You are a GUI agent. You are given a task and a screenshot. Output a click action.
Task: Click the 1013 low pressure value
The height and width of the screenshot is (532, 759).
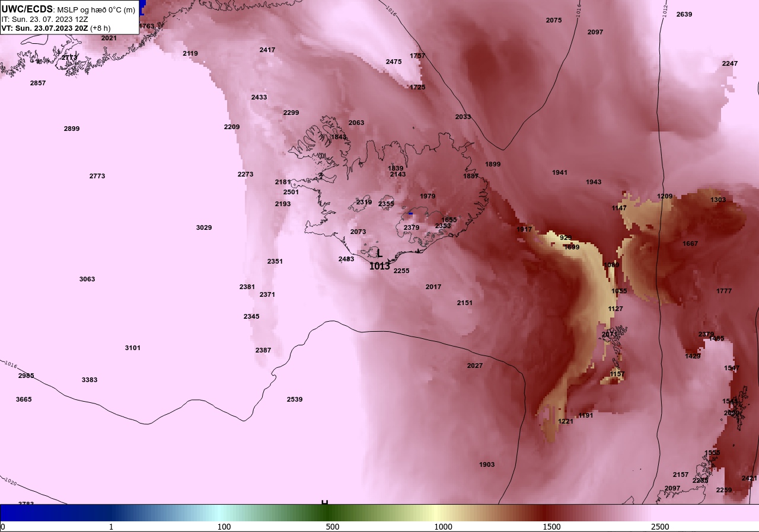pyautogui.click(x=379, y=267)
